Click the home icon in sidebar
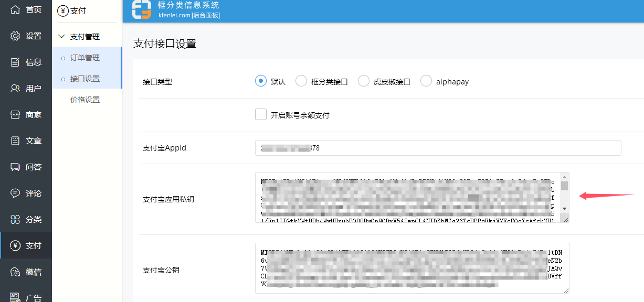 [15, 10]
